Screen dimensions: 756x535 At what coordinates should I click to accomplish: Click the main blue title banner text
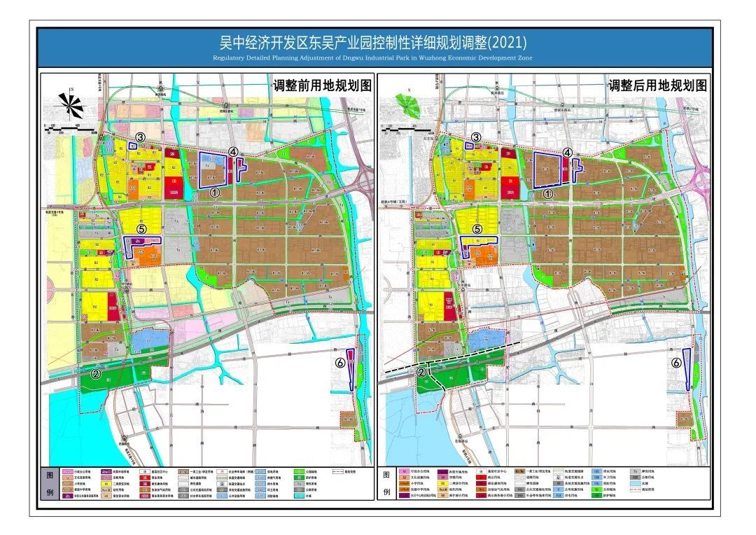pos(373,43)
